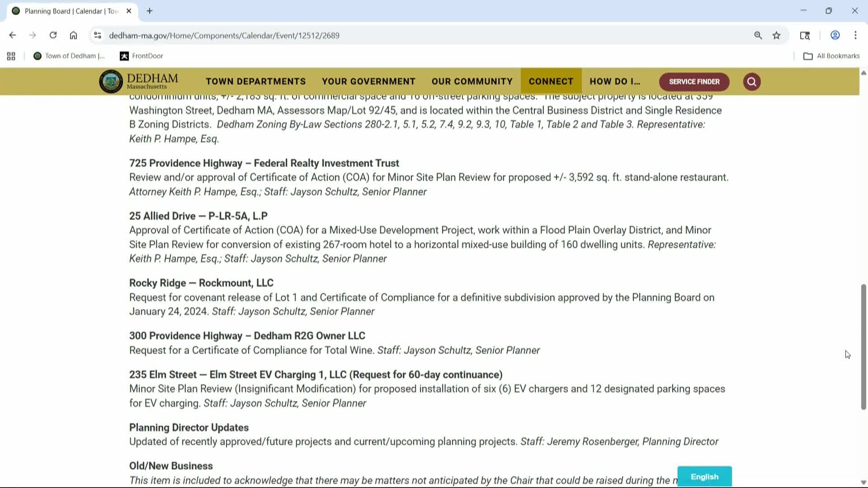Open the browser account profile icon
This screenshot has width=868, height=488.
[835, 35]
